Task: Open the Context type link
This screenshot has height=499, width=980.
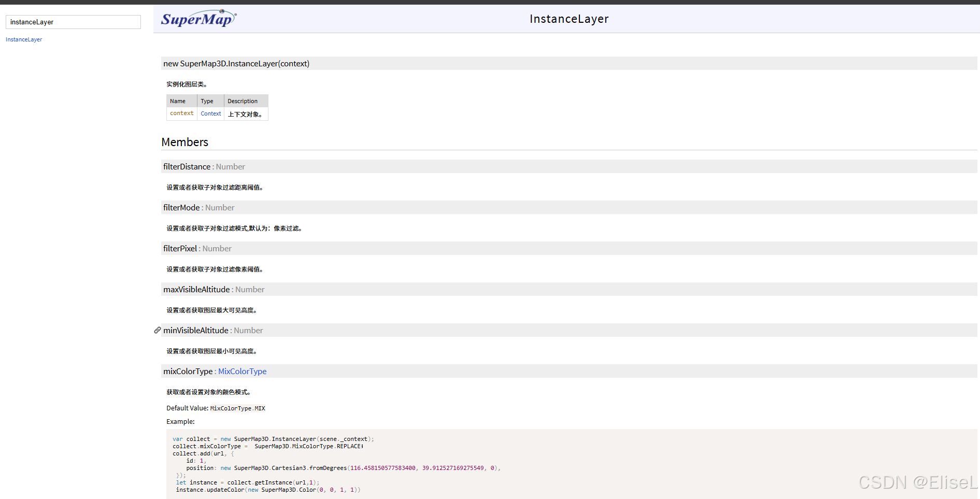Action: point(211,113)
